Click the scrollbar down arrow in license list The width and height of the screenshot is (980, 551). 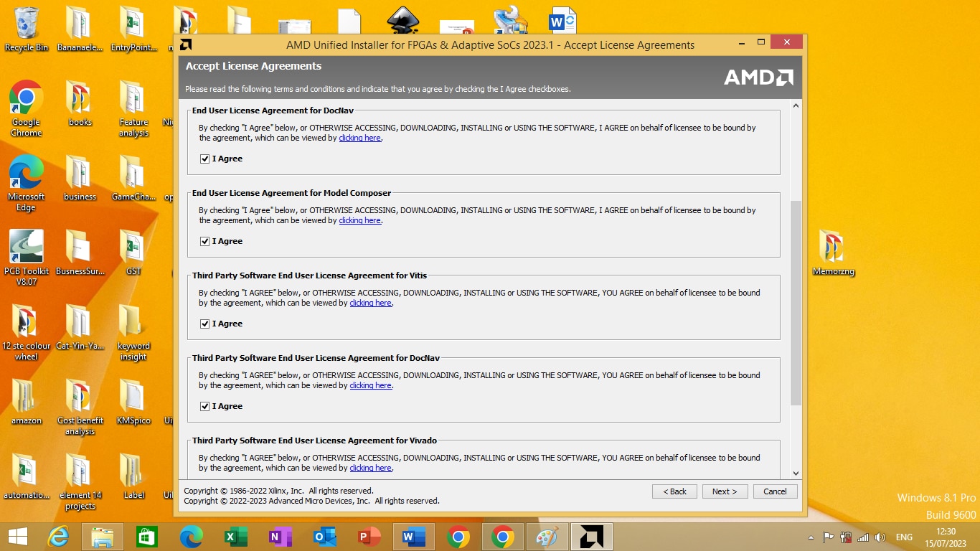tap(796, 474)
